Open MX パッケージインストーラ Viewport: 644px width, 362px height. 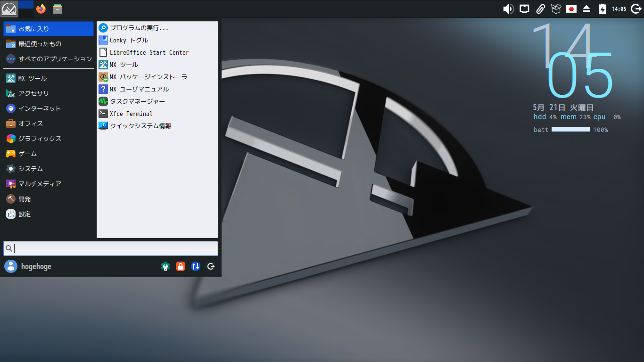(157, 77)
